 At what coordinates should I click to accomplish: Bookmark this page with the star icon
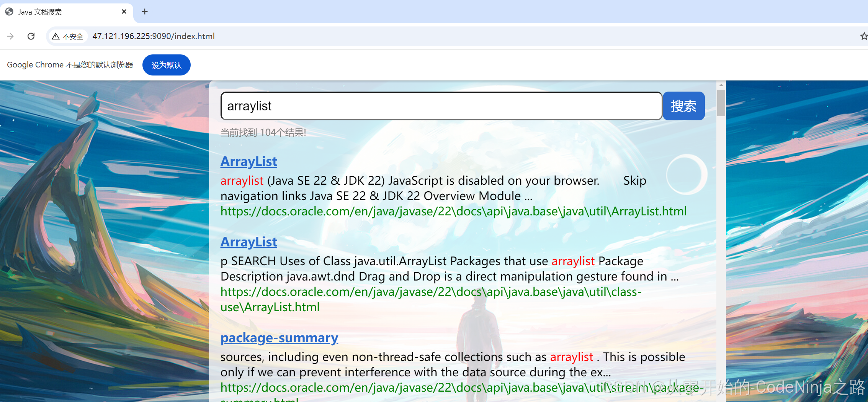click(863, 36)
